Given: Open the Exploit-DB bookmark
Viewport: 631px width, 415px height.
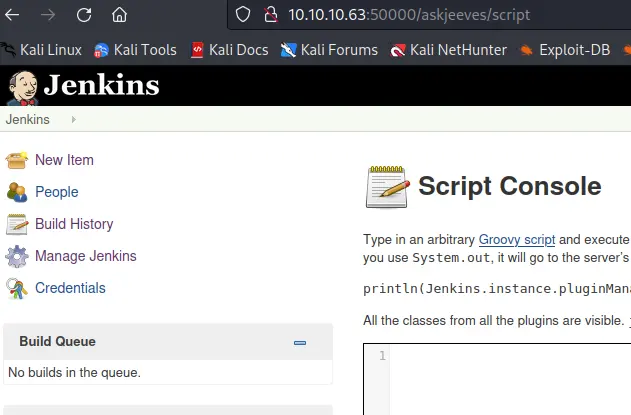Looking at the screenshot, I should 565,50.
